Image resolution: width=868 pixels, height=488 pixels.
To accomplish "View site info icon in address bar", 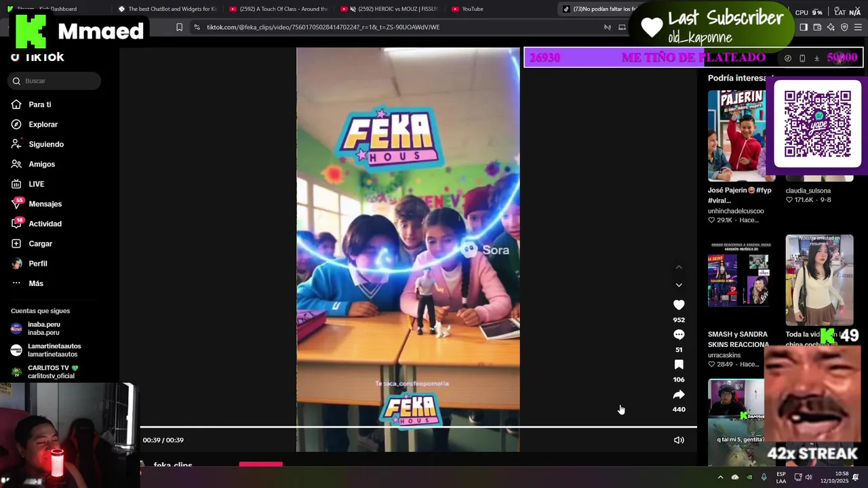I will pos(197,27).
